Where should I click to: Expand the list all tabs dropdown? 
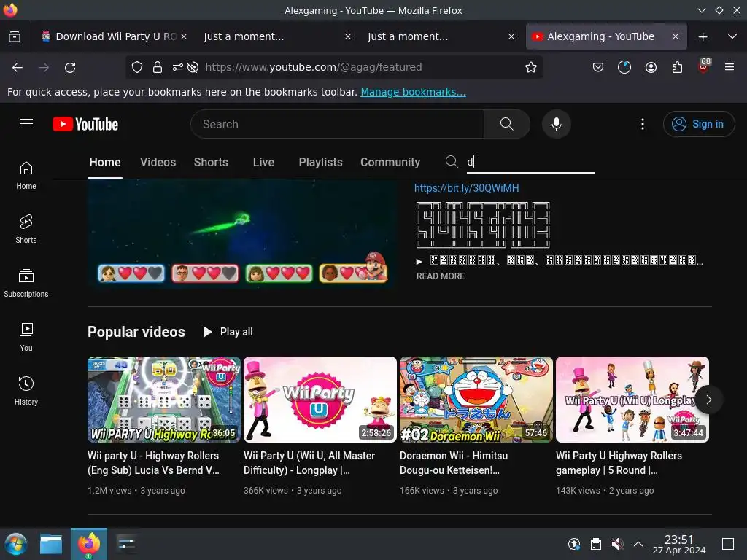click(x=732, y=36)
